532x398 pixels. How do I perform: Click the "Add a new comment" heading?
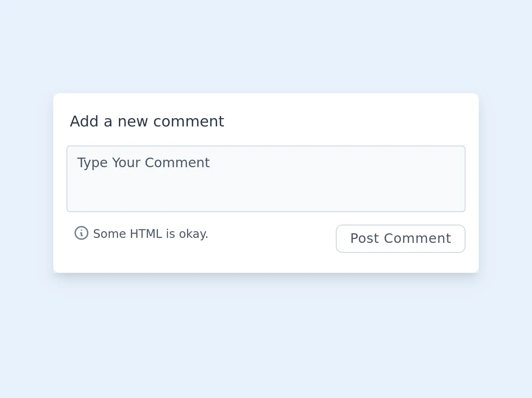pos(147,121)
